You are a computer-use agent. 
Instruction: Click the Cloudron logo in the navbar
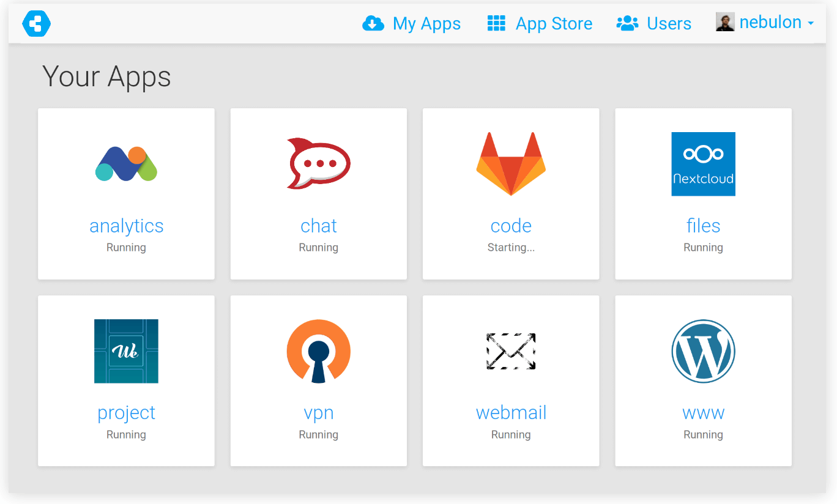click(35, 23)
